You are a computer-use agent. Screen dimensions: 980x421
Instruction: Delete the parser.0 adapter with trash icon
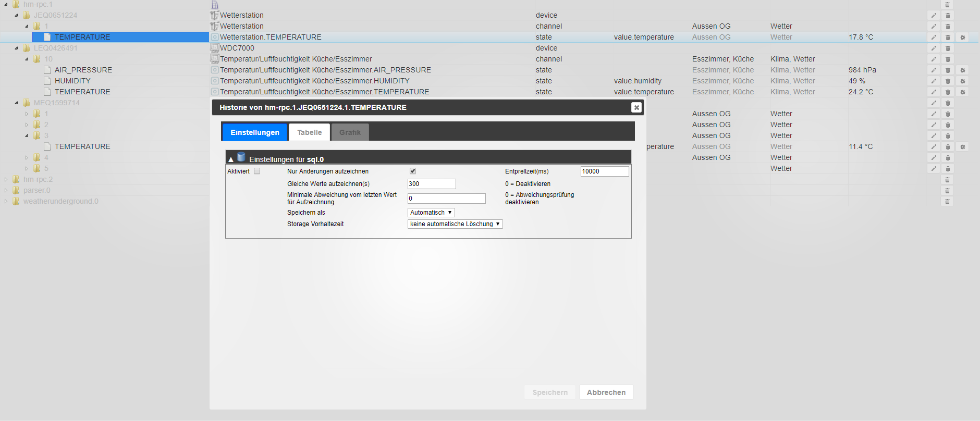pos(948,191)
